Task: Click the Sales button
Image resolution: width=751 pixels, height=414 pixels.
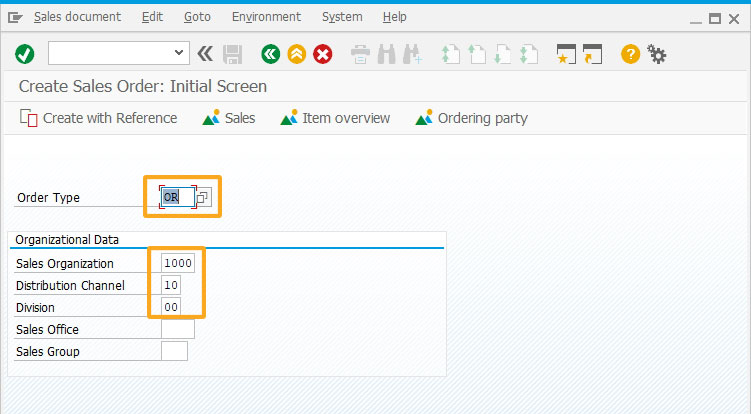Action: click(229, 118)
